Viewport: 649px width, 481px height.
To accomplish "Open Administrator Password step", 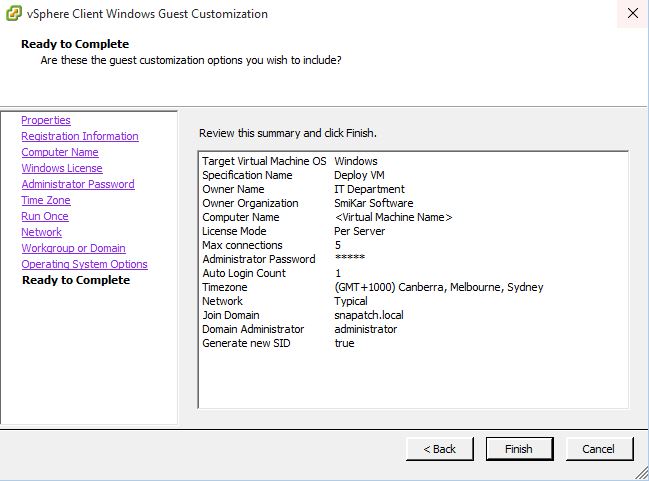I will point(78,184).
